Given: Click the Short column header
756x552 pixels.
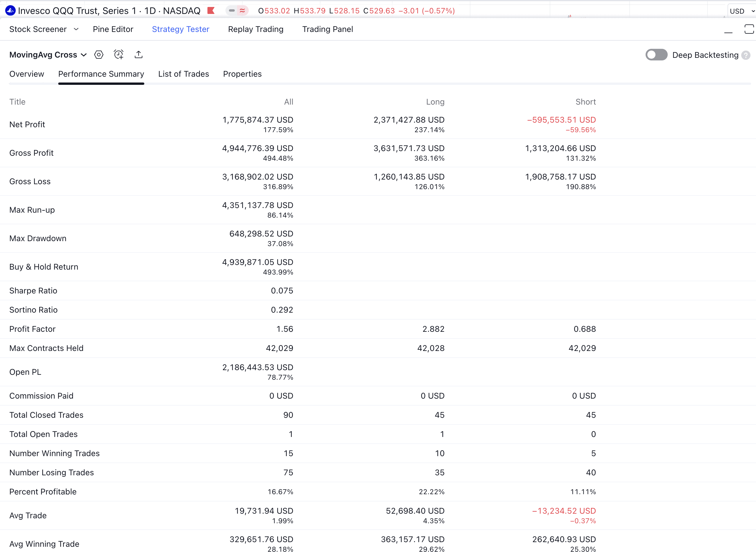Looking at the screenshot, I should (586, 102).
